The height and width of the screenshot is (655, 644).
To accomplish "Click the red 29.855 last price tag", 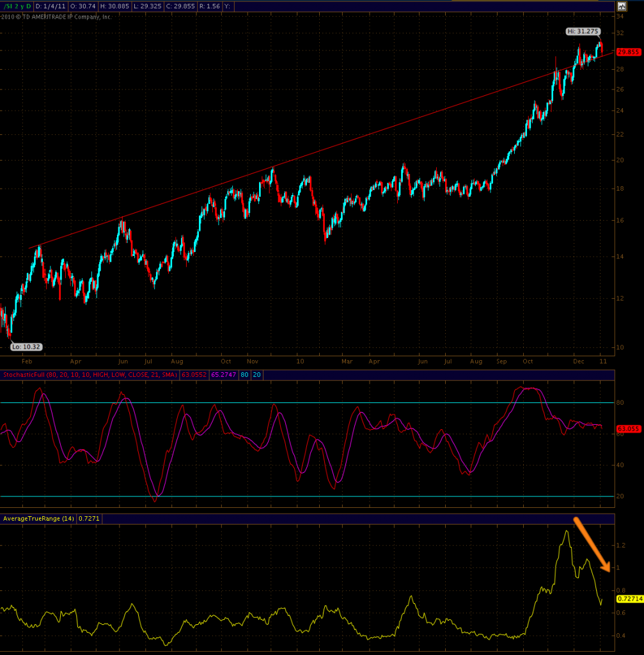I will tap(628, 52).
